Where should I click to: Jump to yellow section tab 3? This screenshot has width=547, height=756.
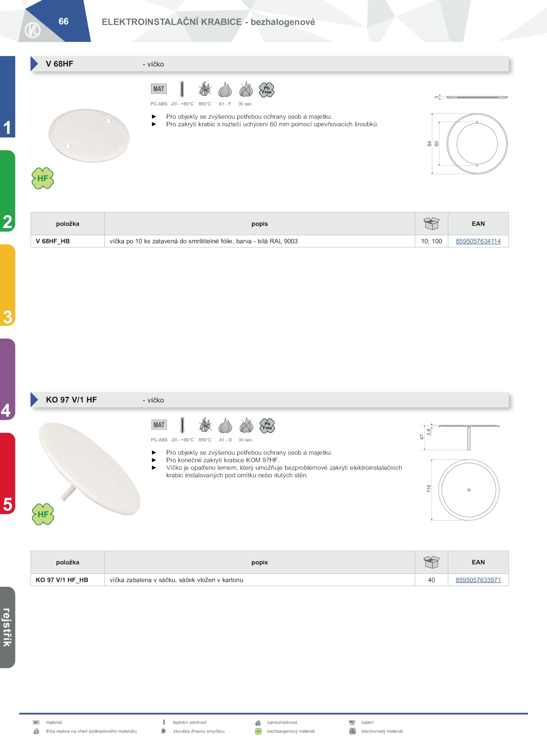click(x=8, y=285)
